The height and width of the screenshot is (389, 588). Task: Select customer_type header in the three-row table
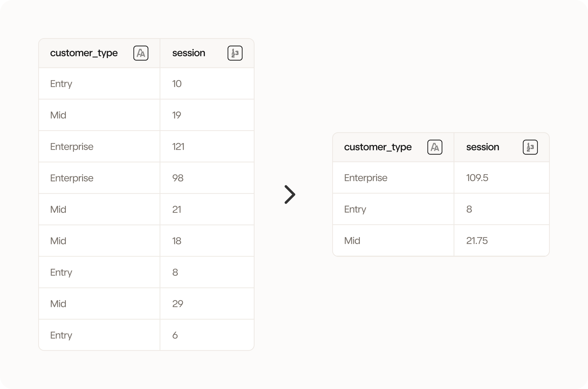(x=378, y=147)
